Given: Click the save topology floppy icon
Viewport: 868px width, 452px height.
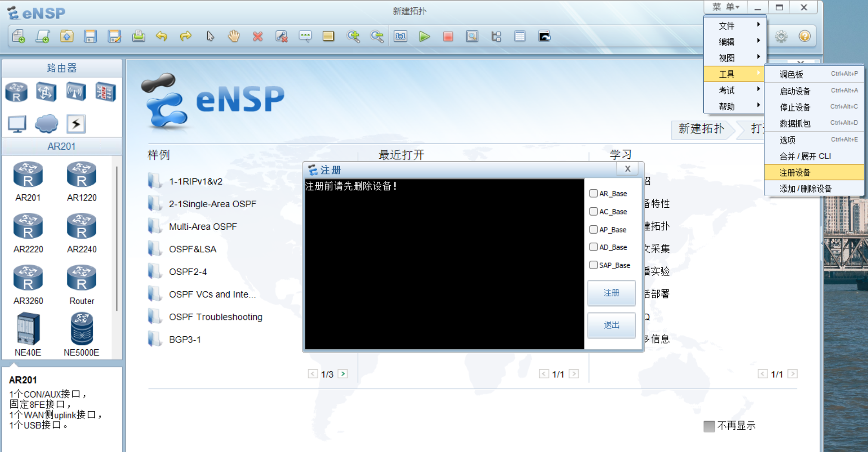Looking at the screenshot, I should coord(90,37).
